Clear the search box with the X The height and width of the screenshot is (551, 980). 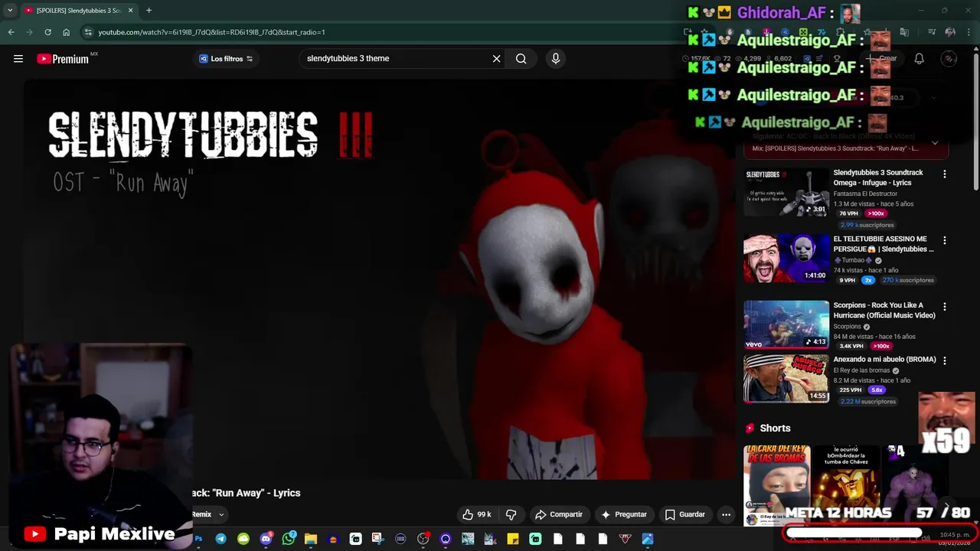click(496, 59)
